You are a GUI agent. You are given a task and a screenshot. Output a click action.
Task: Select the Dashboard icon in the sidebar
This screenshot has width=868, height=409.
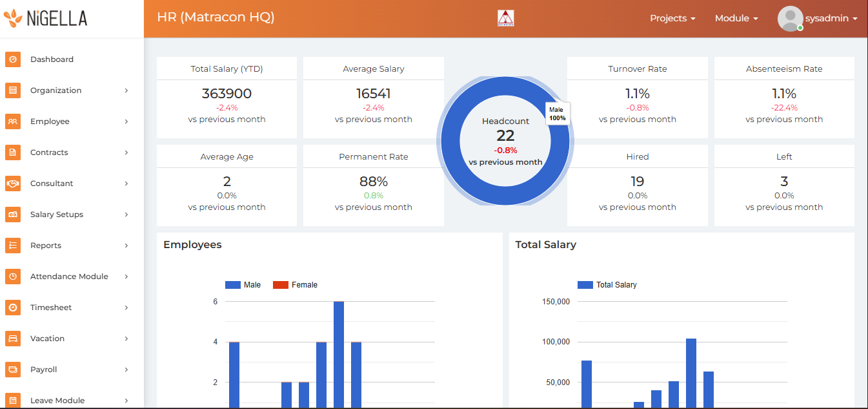point(13,59)
